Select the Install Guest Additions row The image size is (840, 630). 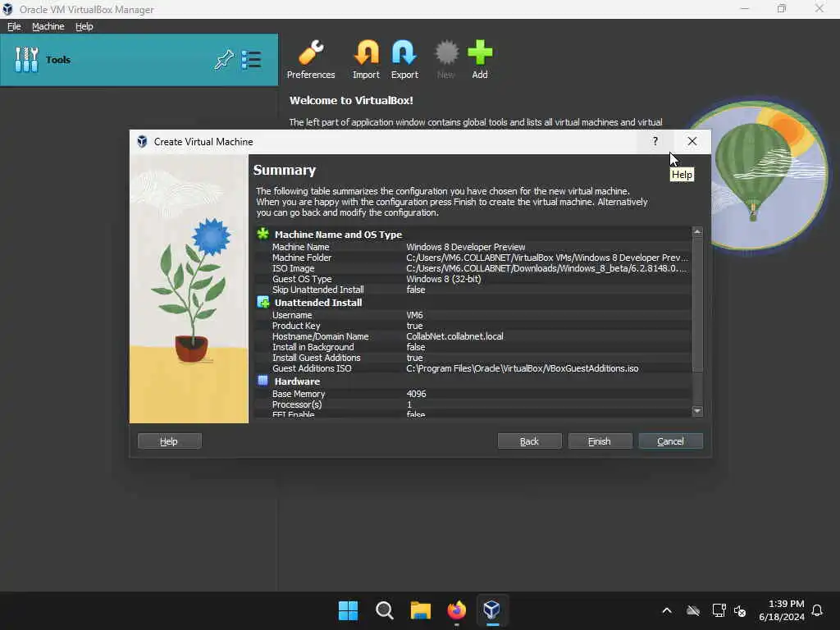tap(473, 358)
